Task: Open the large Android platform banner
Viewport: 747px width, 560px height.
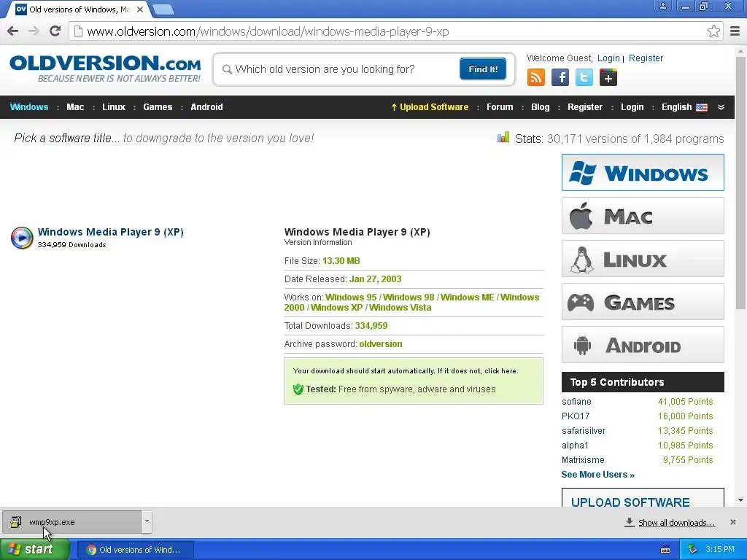Action: click(x=643, y=345)
